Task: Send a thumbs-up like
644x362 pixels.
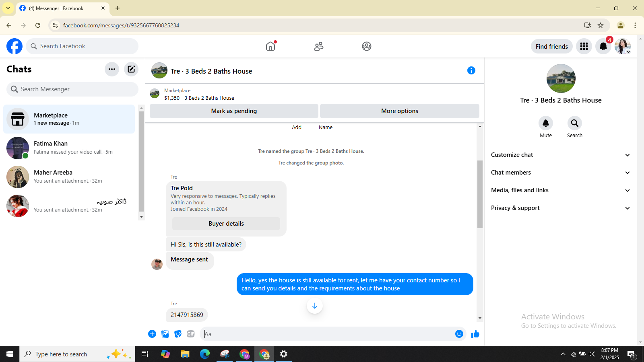Action: pyautogui.click(x=475, y=334)
